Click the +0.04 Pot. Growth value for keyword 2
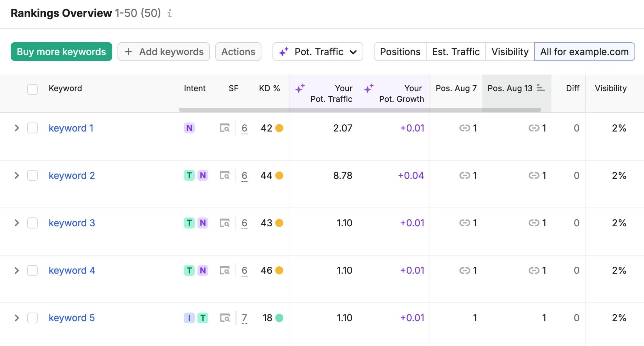 pyautogui.click(x=411, y=175)
